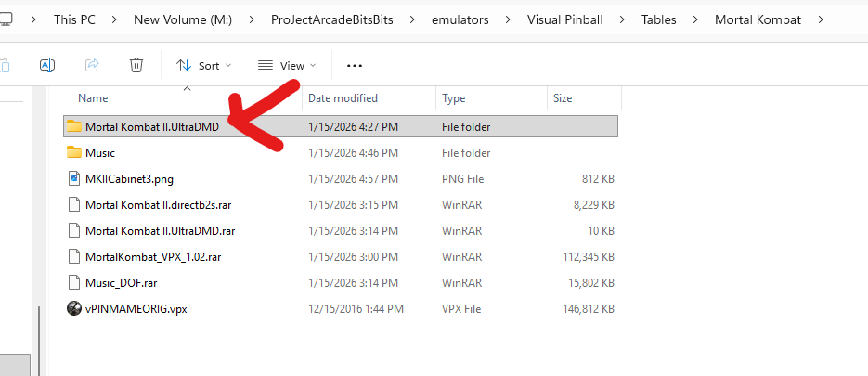Sort by the Size column header

click(563, 98)
